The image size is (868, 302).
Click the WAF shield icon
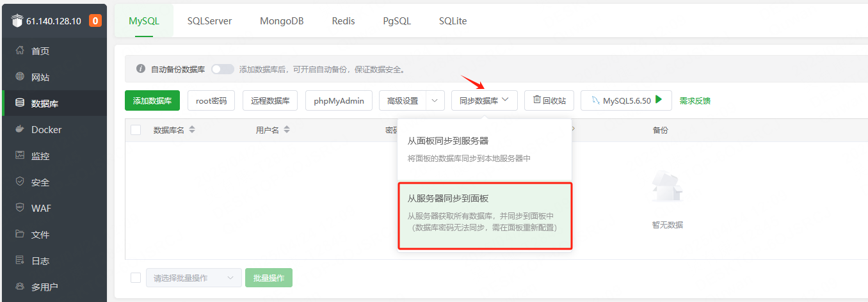tap(20, 208)
